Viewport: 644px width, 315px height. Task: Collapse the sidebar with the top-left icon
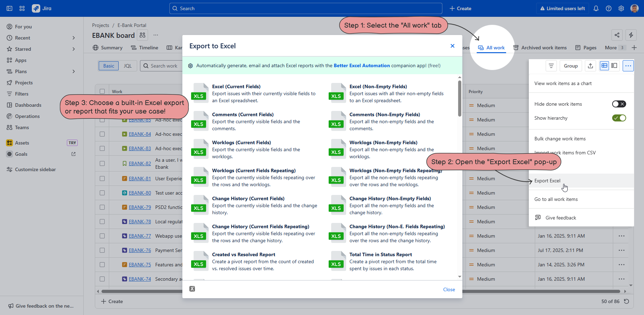[x=9, y=8]
